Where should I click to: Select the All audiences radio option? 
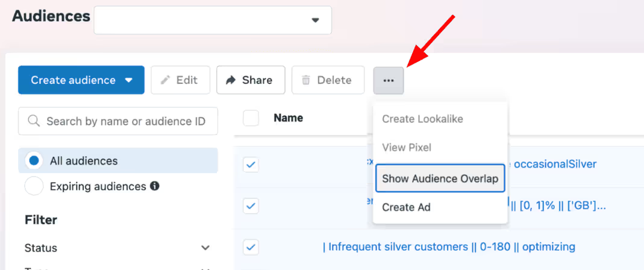point(34,161)
